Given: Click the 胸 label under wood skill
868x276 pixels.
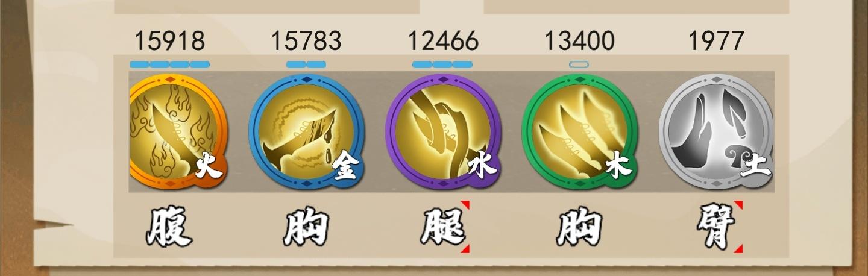Looking at the screenshot, I should point(580,228).
